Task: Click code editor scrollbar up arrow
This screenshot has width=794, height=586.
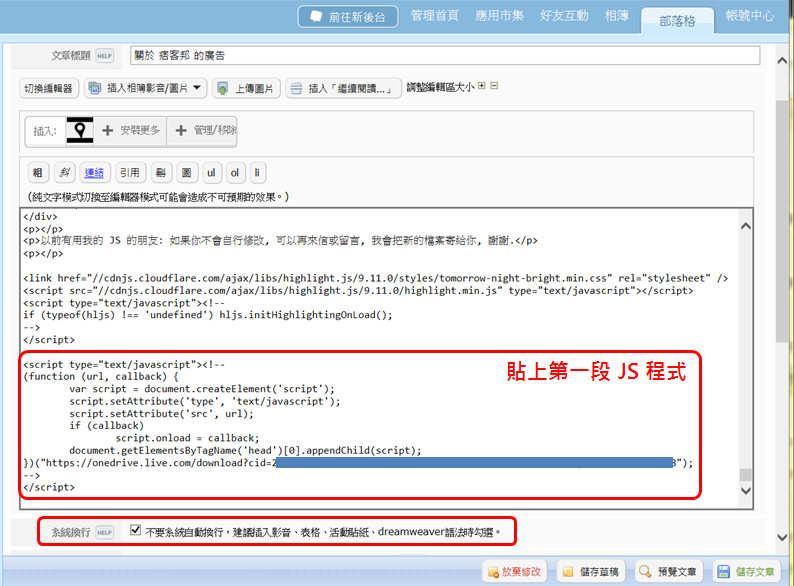Action: point(745,226)
